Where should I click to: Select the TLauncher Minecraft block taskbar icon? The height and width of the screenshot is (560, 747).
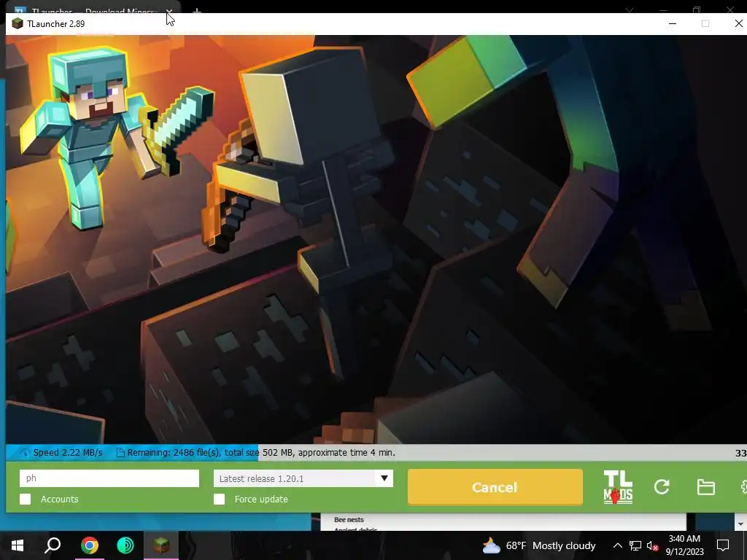161,545
